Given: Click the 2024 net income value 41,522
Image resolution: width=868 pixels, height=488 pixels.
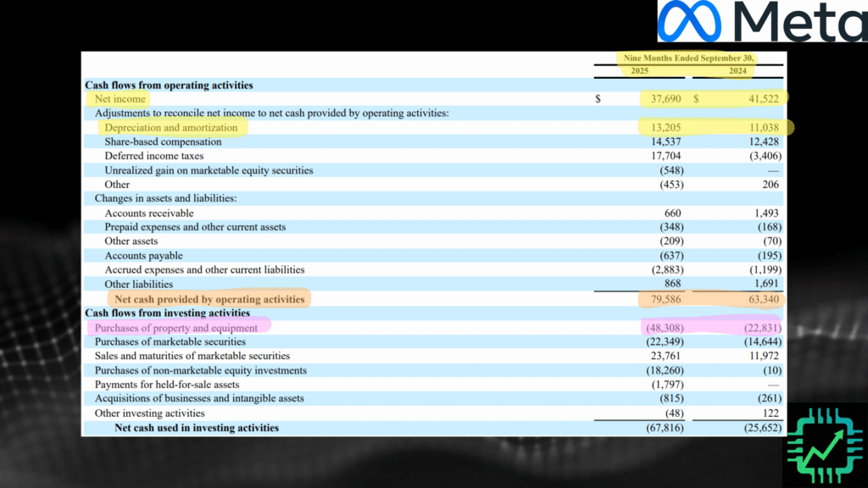Looking at the screenshot, I should (x=764, y=99).
